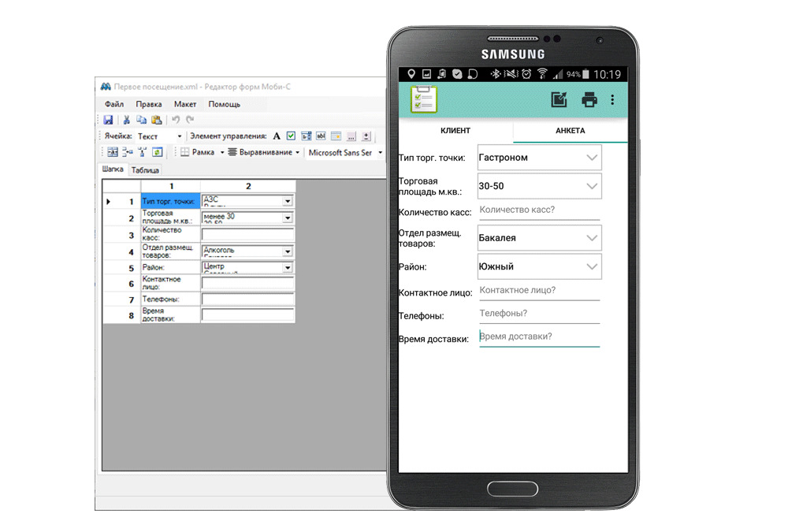Click the Redo arrow icon

(x=190, y=120)
